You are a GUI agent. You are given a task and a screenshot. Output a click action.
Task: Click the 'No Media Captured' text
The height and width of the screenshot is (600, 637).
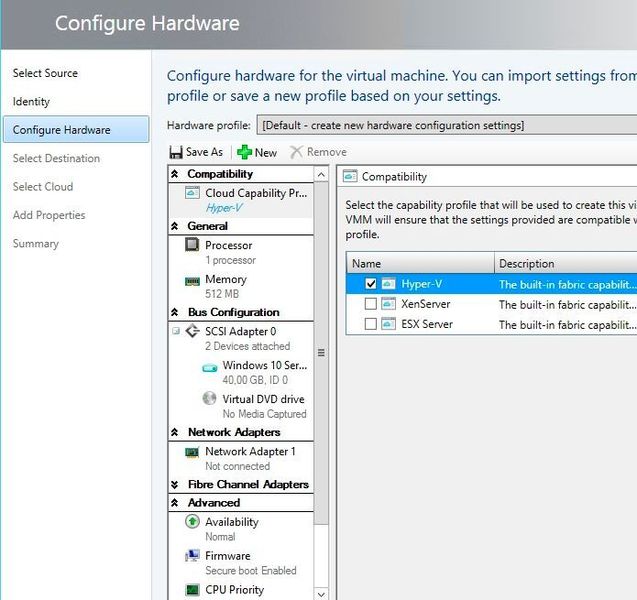click(x=264, y=414)
